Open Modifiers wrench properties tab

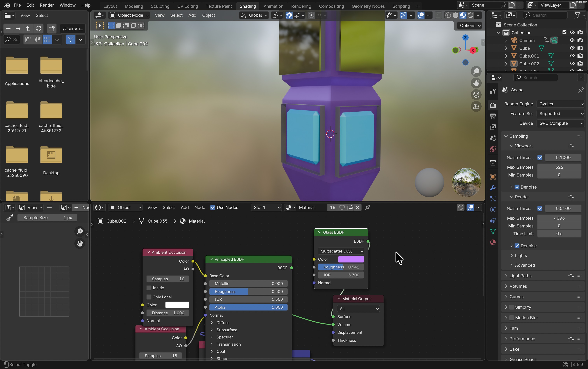coord(493,188)
